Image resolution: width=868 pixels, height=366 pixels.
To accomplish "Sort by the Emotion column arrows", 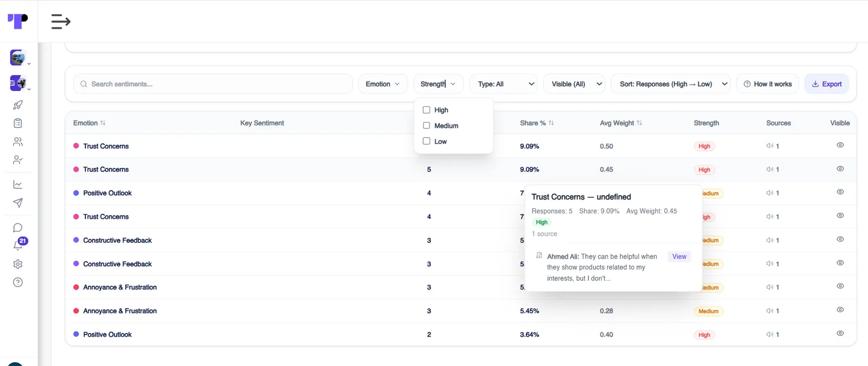I will [x=103, y=123].
